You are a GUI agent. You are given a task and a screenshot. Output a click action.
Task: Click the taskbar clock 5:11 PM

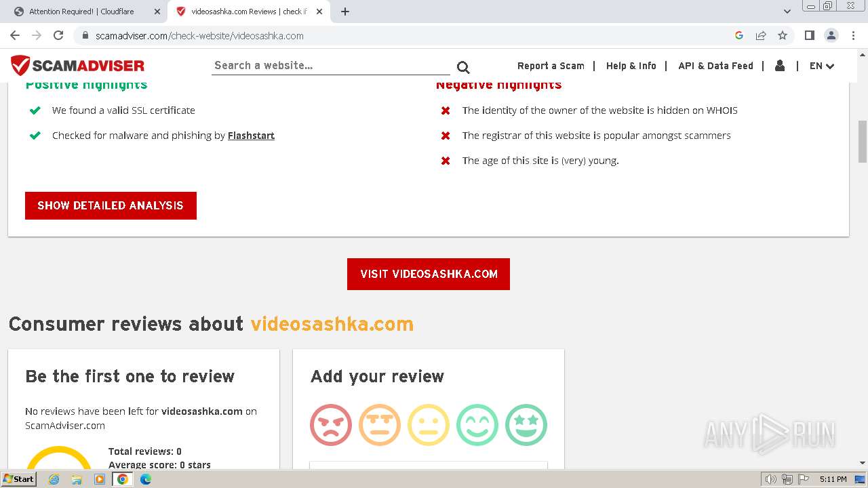point(833,479)
